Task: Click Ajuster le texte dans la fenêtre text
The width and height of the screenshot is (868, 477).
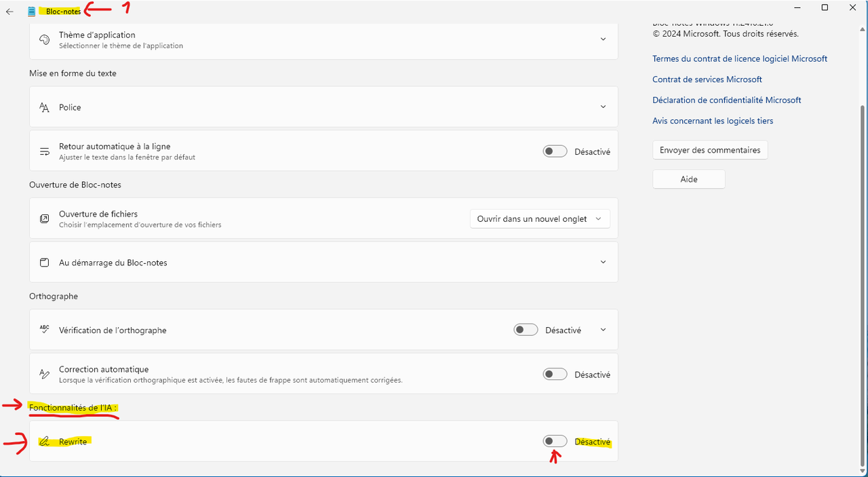Action: (x=127, y=157)
